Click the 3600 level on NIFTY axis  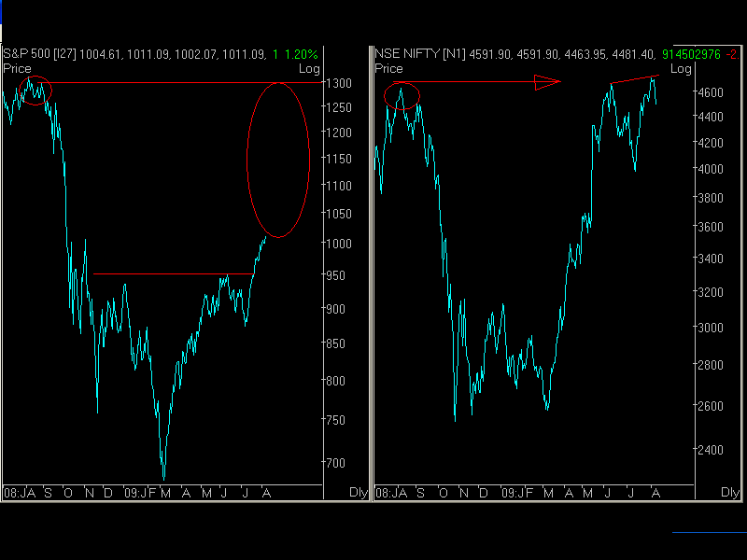pos(711,227)
